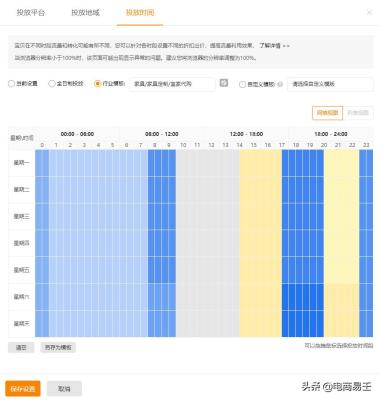380x400 pixels.
Task: Switch to the 投放平台 tab
Action: pos(31,13)
